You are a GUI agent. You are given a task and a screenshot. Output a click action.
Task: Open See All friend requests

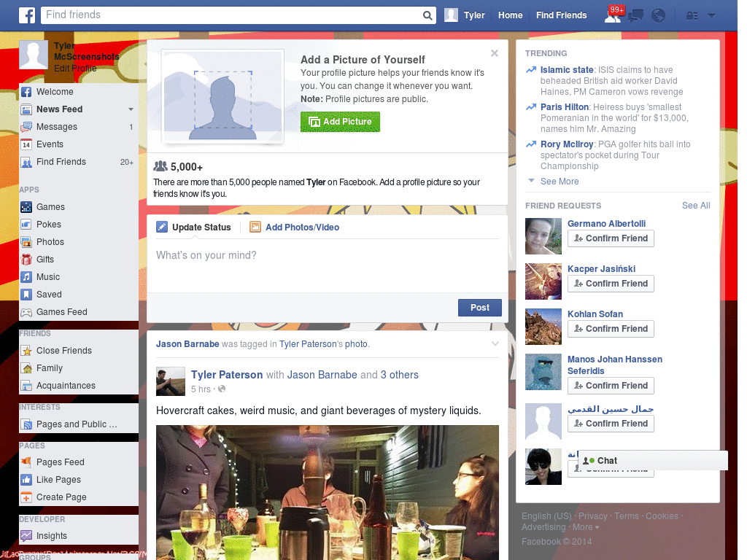(x=696, y=206)
